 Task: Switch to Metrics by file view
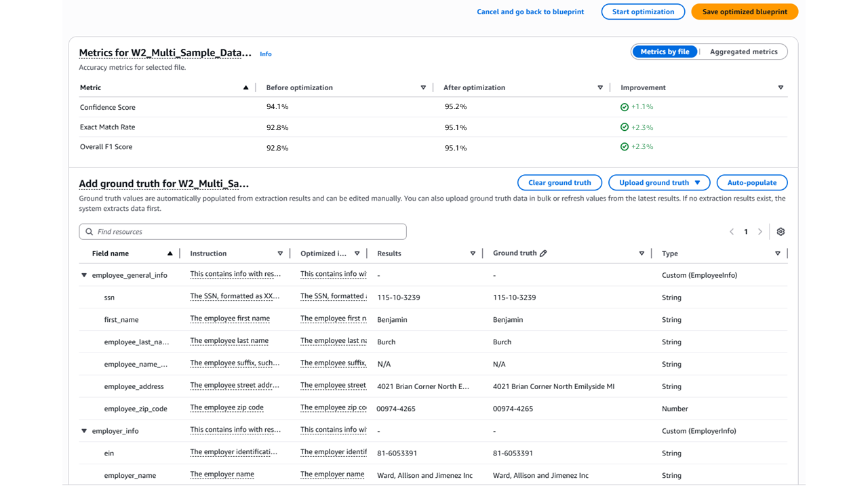coord(665,52)
